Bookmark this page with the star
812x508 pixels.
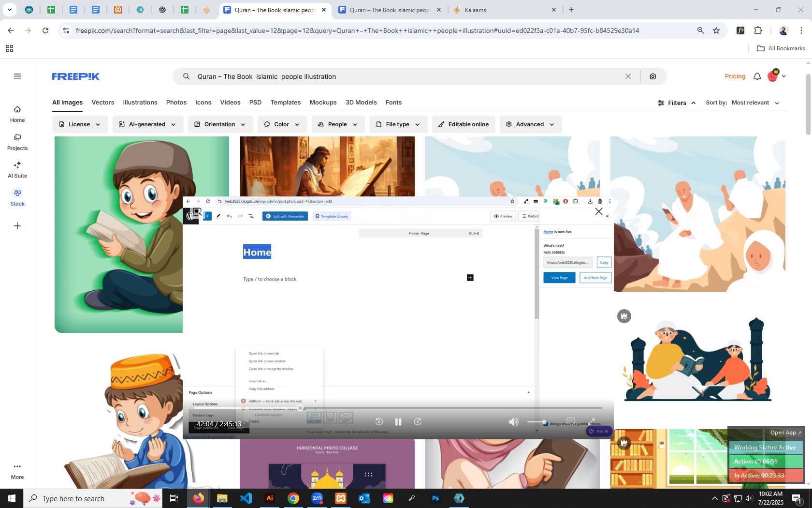tap(716, 30)
